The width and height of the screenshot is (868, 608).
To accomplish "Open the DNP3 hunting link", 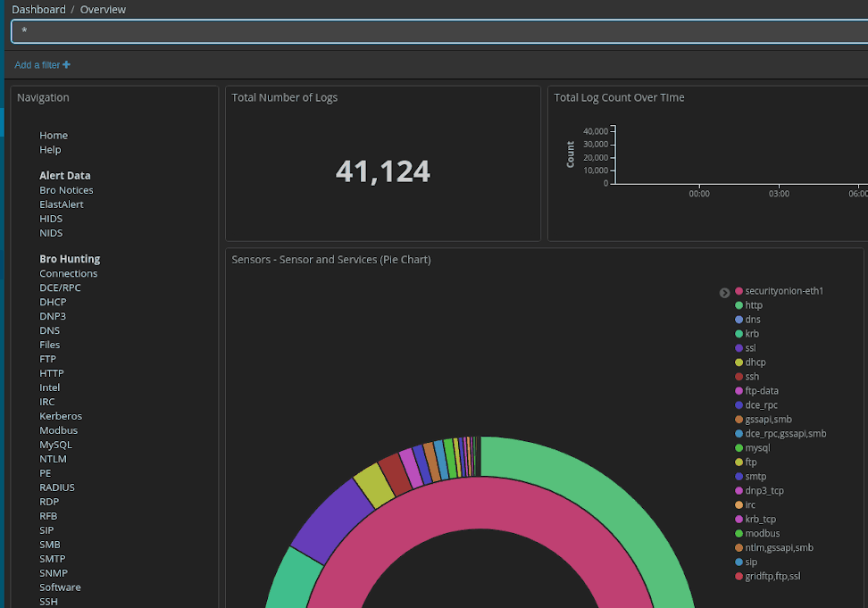I will pos(53,316).
